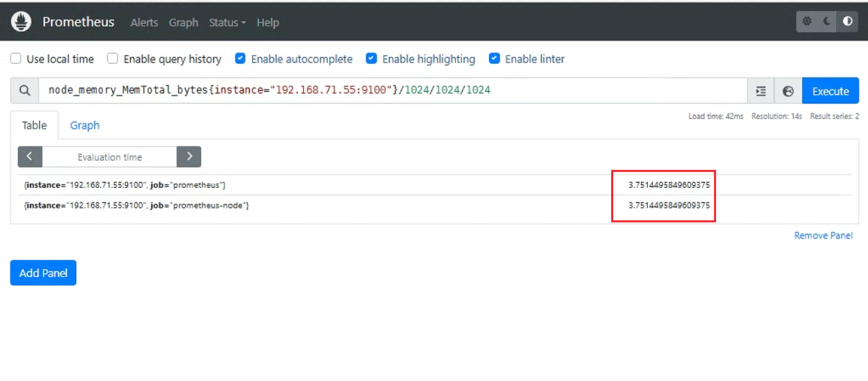Image resolution: width=868 pixels, height=381 pixels.
Task: Select the job="prometheus" series label
Action: [125, 185]
